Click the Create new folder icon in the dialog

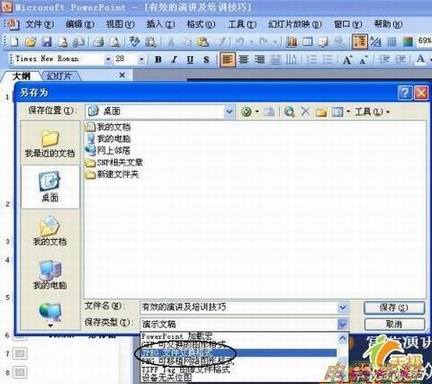[x=321, y=112]
